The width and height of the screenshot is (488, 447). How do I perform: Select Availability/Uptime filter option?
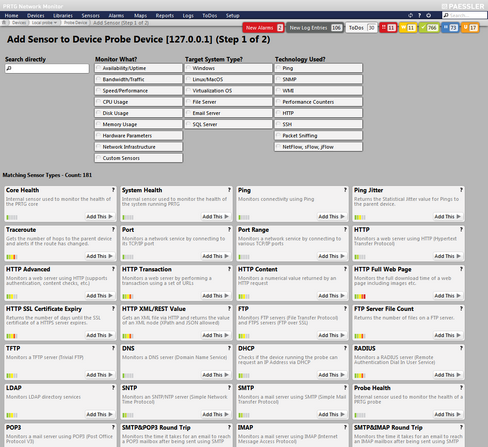tap(139, 68)
